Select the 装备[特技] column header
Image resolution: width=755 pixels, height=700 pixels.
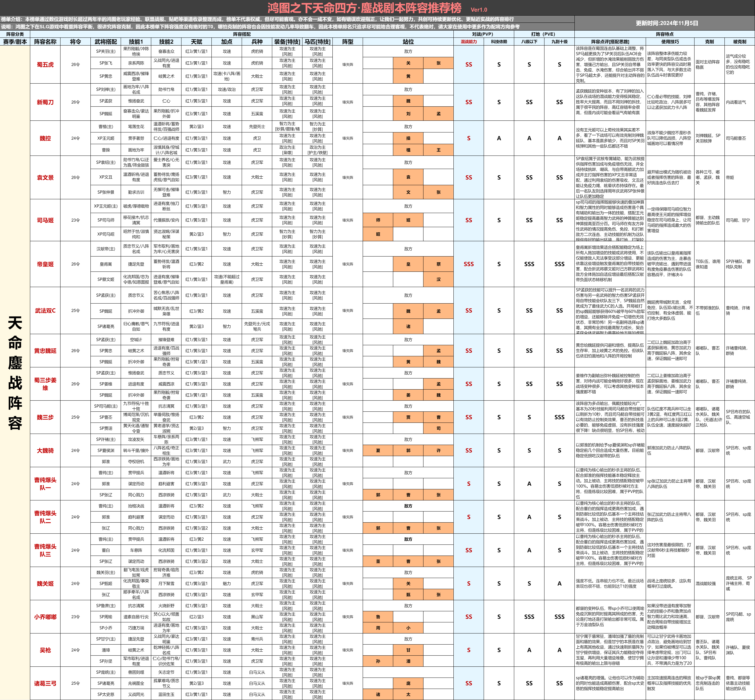pos(287,42)
